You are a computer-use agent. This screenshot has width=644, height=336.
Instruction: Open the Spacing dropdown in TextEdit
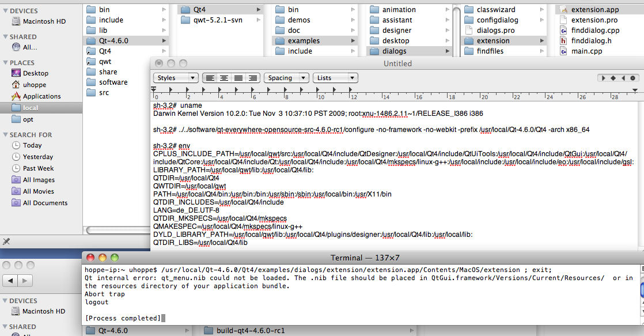(x=286, y=78)
